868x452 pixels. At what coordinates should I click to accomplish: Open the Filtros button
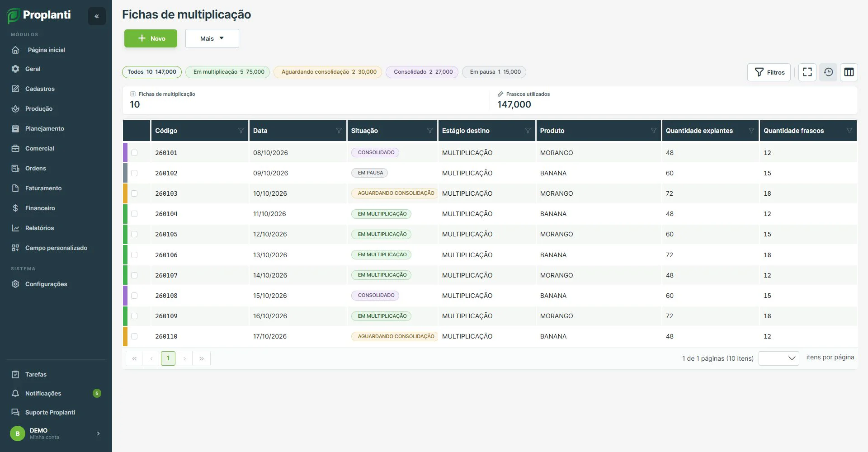tap(769, 72)
